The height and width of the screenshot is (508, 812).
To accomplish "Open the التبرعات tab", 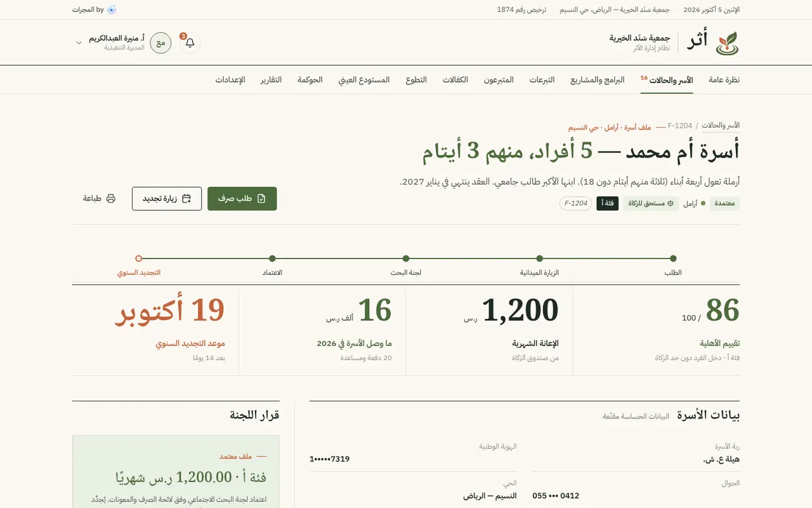I will point(542,80).
